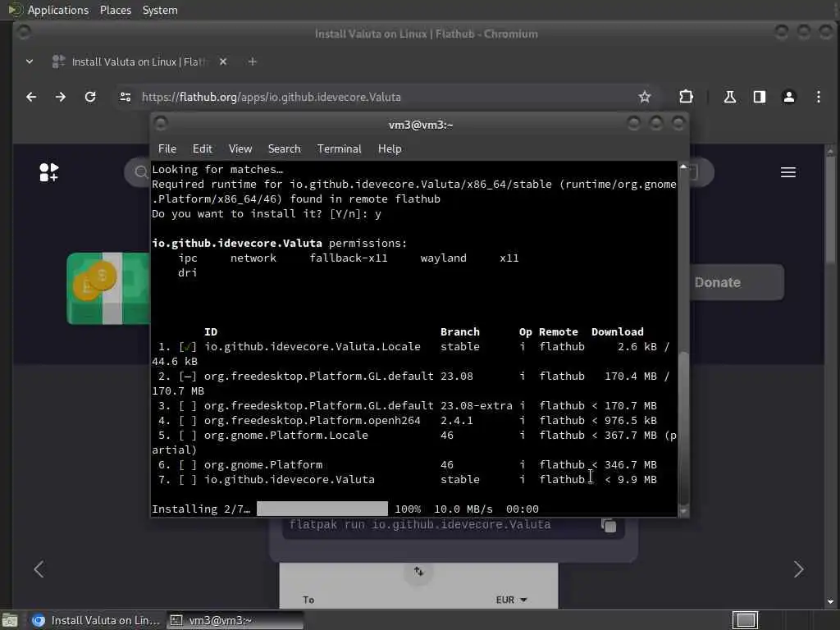Click the 346.7 MB download value
This screenshot has height=630, width=840.
click(x=631, y=464)
